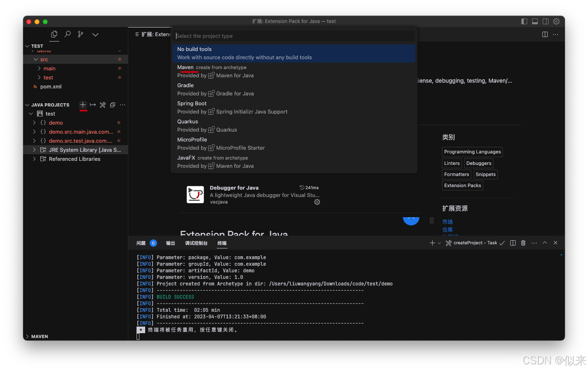Click the Debugger for Java manage gear
This screenshot has width=588, height=371.
click(x=317, y=202)
